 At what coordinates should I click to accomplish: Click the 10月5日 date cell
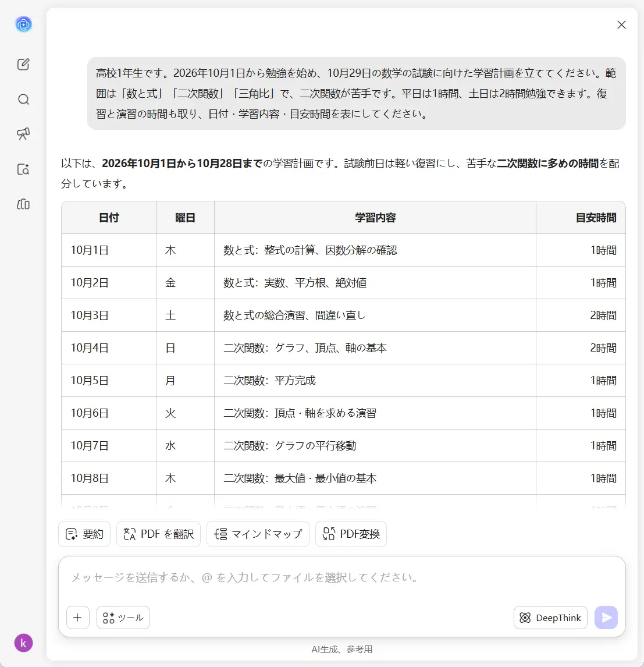pos(109,380)
